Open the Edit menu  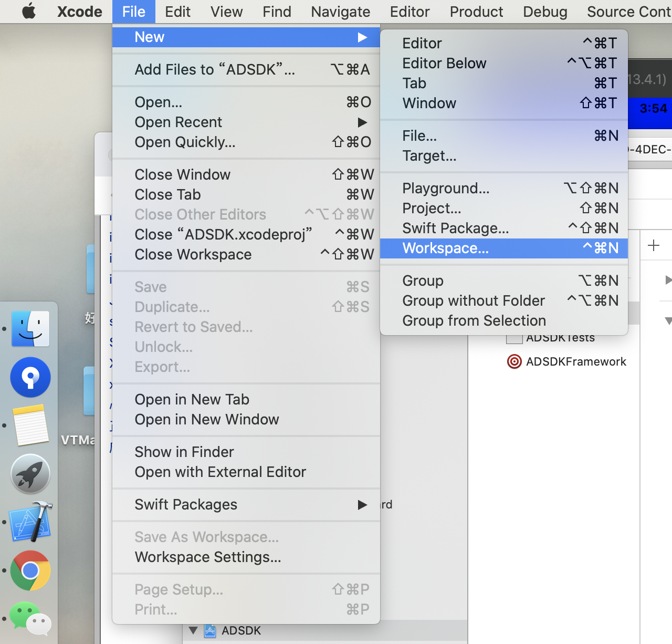pos(177,12)
